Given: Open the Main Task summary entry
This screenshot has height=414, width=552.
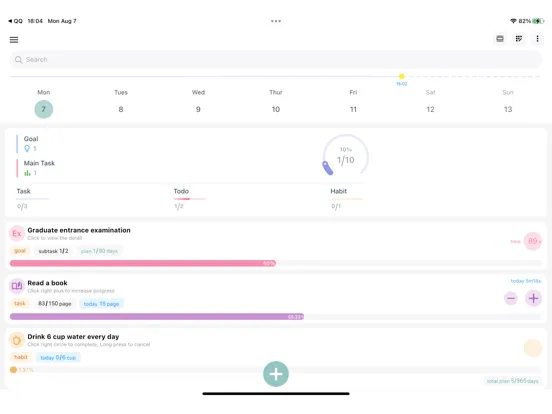Looking at the screenshot, I should (x=36, y=168).
